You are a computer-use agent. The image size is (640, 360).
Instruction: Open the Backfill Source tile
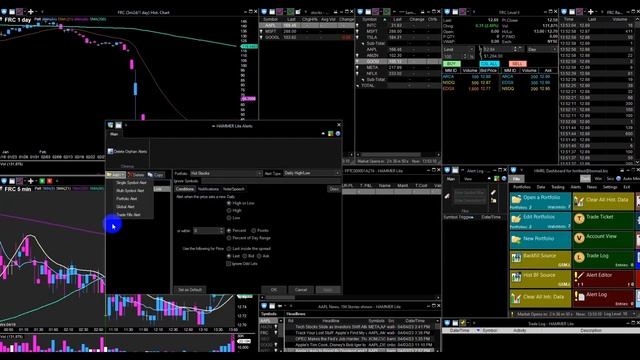pyautogui.click(x=540, y=259)
